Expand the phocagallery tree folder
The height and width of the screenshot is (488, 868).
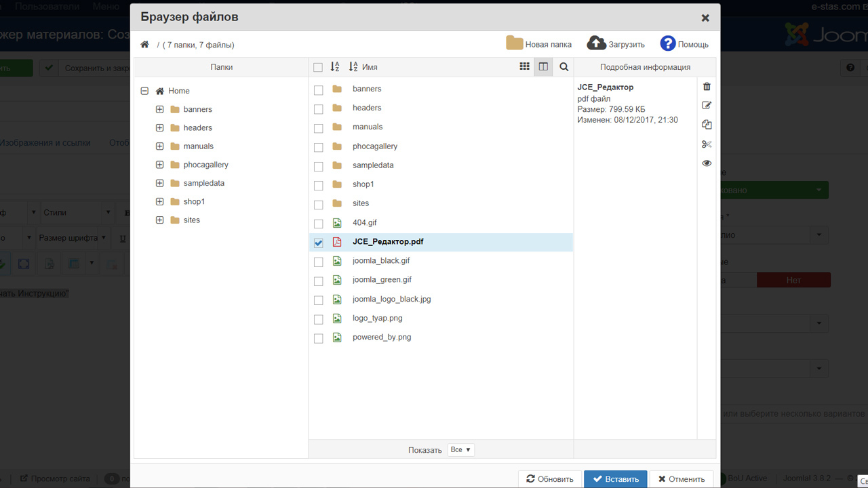coord(159,165)
